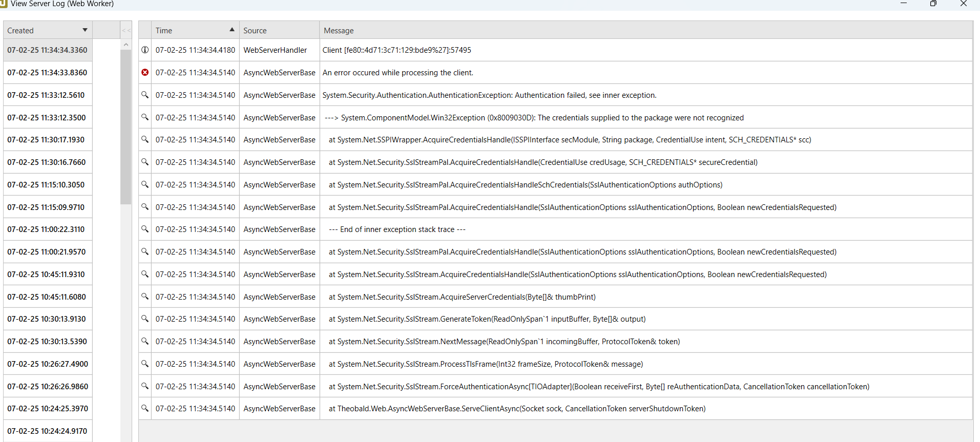Select log entry 07-02-25 11:33:12.5610

(x=46, y=95)
